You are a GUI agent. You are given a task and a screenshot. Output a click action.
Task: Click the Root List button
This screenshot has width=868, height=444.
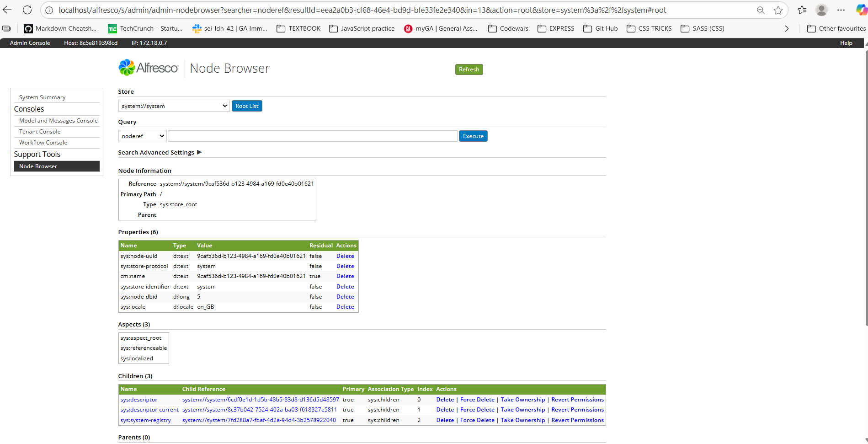tap(247, 106)
